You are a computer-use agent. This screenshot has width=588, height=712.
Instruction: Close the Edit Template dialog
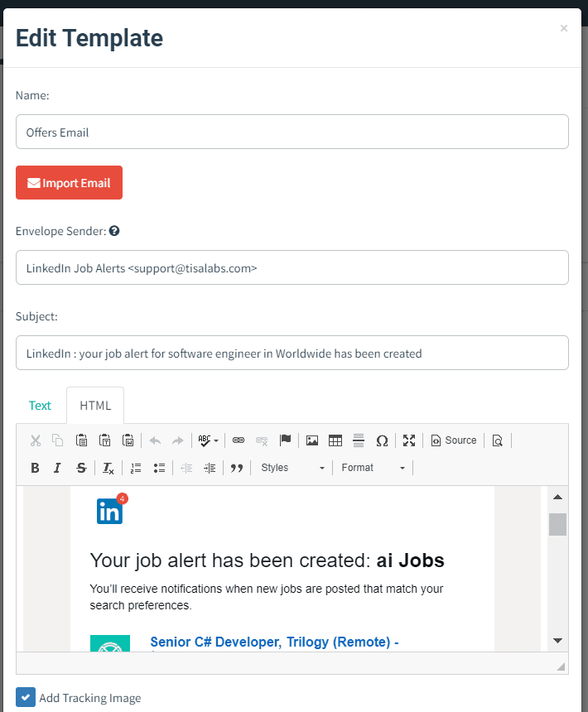[564, 28]
